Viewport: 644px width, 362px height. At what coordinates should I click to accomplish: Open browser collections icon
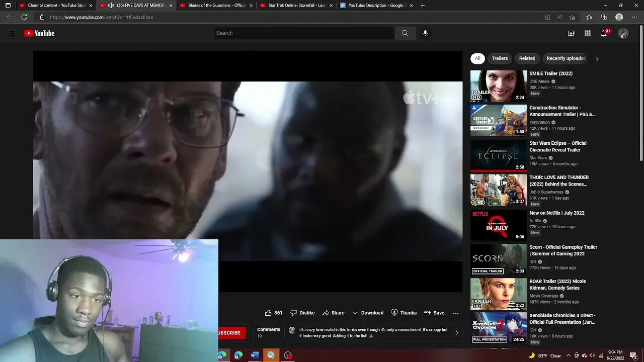(x=604, y=17)
